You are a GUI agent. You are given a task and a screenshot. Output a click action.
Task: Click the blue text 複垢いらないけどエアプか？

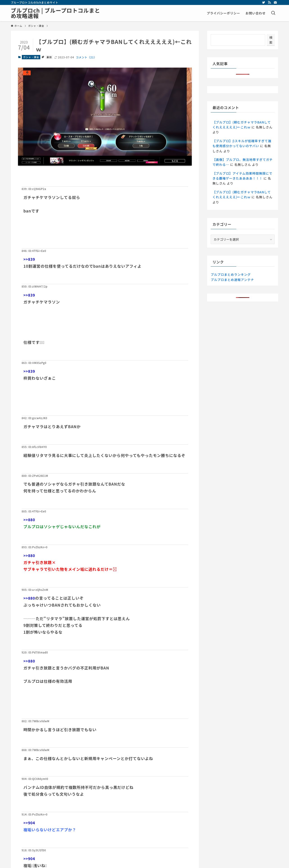point(50,830)
